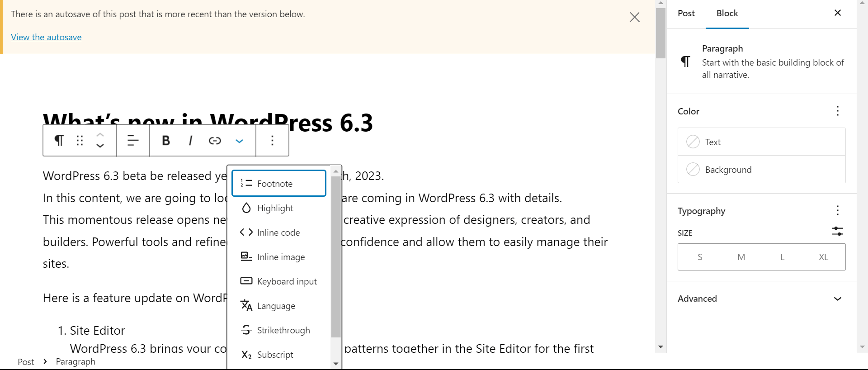This screenshot has height=370, width=868.
Task: Select Inline code option
Action: pyautogui.click(x=279, y=232)
